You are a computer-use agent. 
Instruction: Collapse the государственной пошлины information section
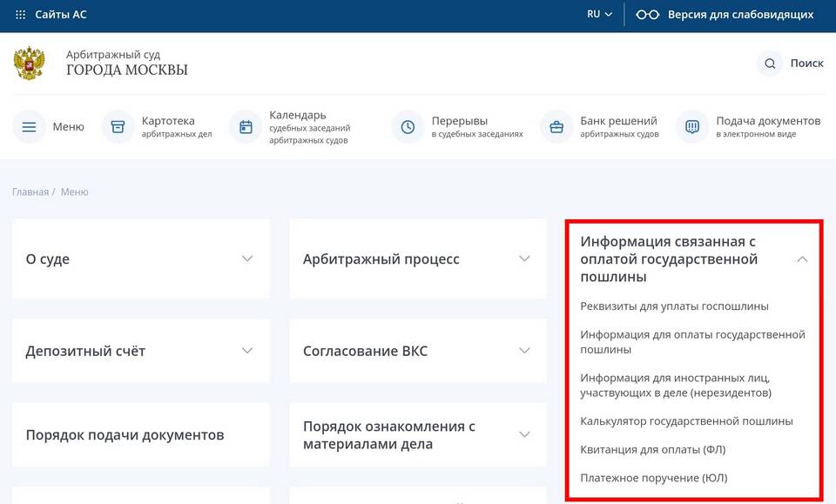802,259
